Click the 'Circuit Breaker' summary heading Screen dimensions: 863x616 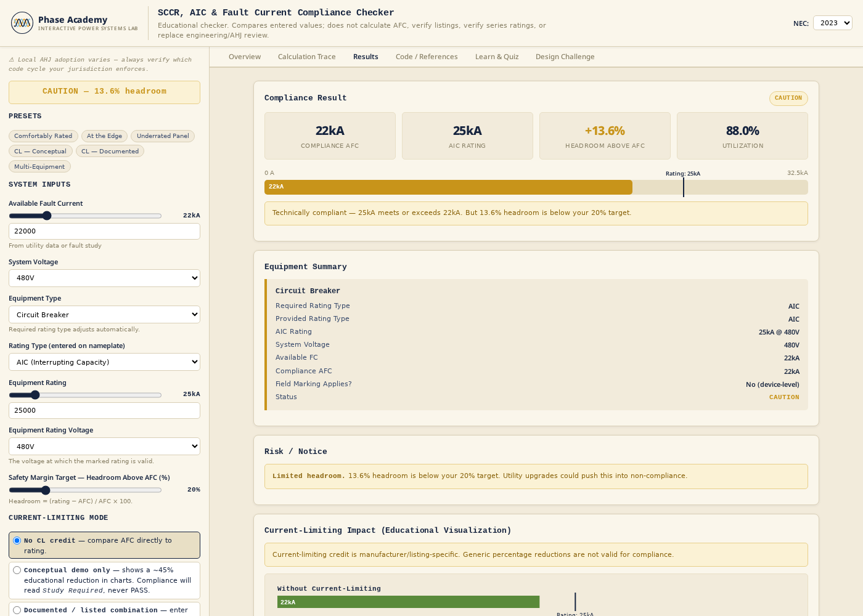point(308,291)
